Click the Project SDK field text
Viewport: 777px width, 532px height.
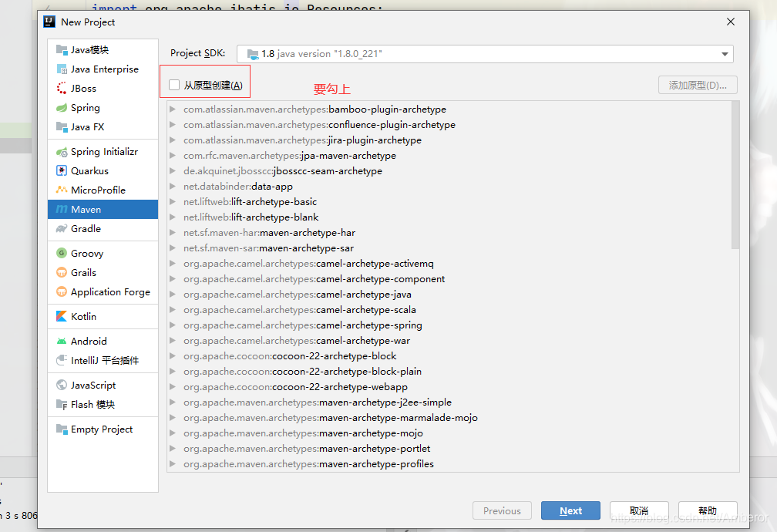[321, 54]
